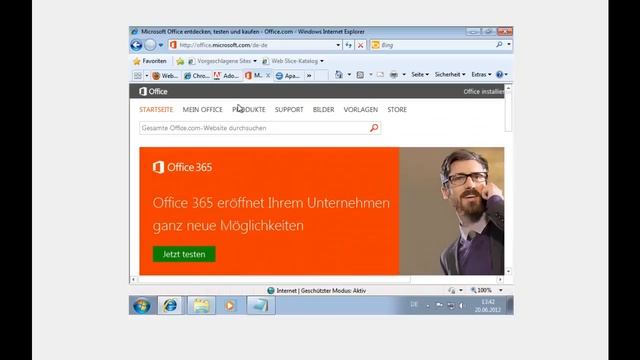Open STORE navigation item
This screenshot has width=640, height=360.
pyautogui.click(x=397, y=110)
